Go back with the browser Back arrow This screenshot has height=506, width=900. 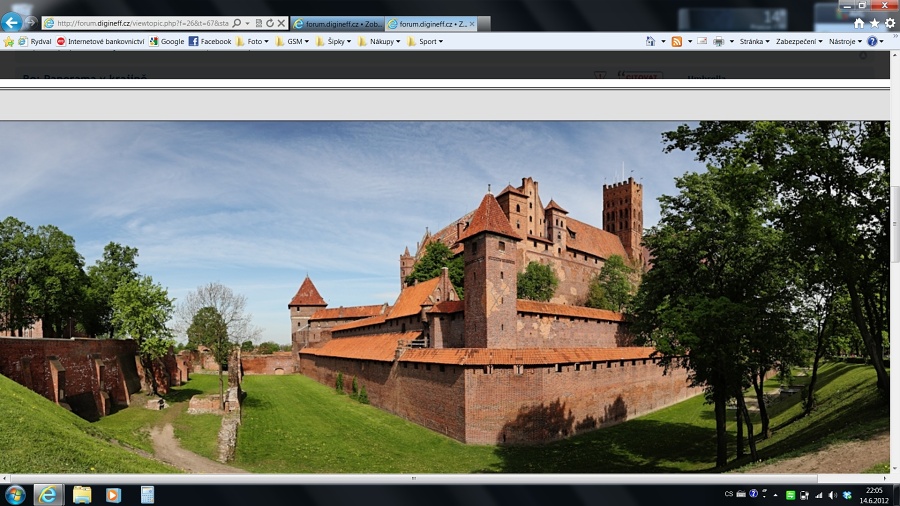coord(12,22)
